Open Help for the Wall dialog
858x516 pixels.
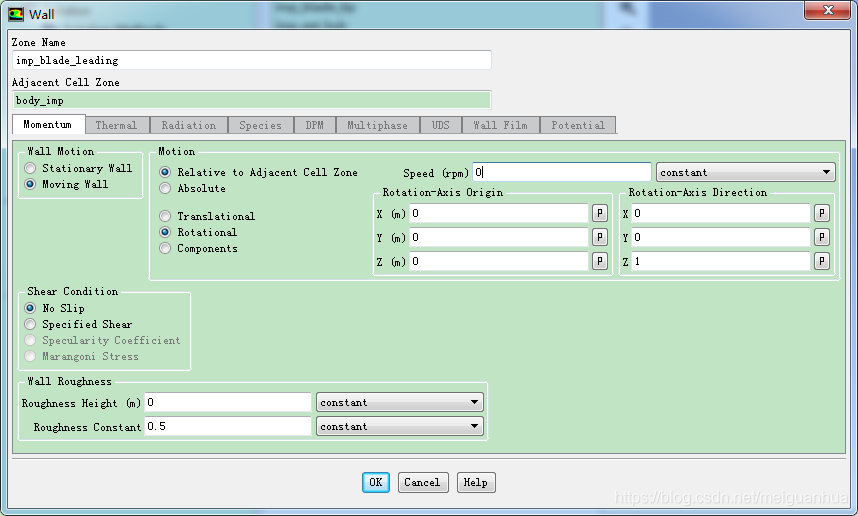tap(476, 482)
